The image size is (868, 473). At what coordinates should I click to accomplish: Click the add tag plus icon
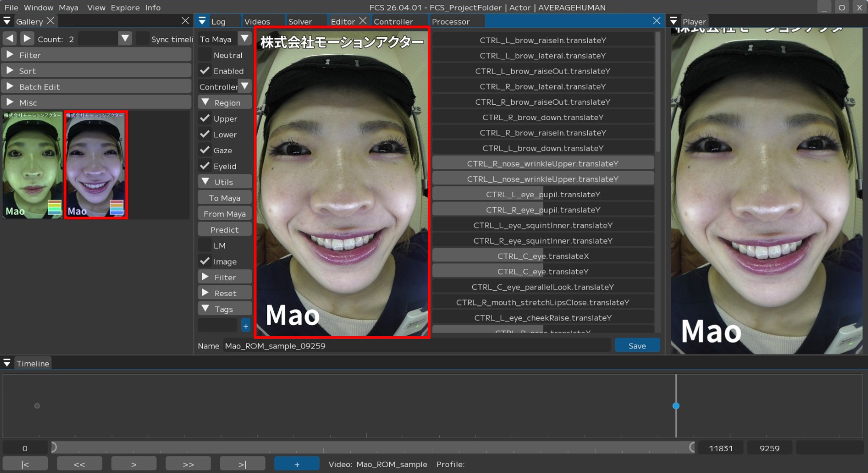coord(246,326)
